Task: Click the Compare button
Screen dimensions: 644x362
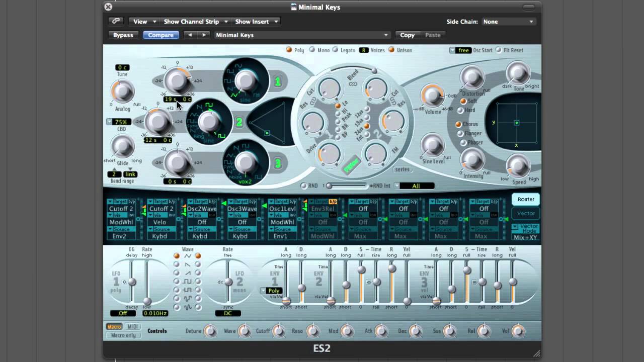Action: coord(161,35)
